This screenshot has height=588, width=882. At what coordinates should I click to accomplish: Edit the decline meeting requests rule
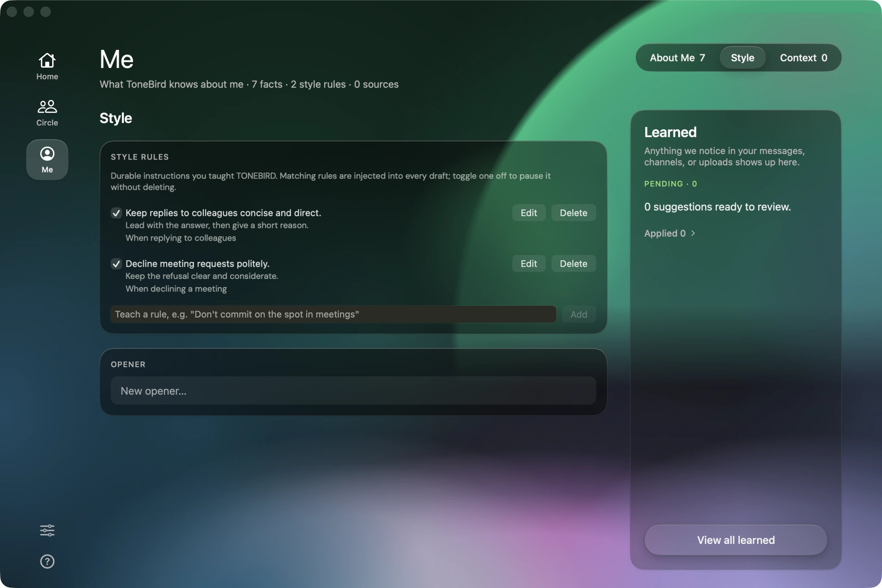coord(529,263)
